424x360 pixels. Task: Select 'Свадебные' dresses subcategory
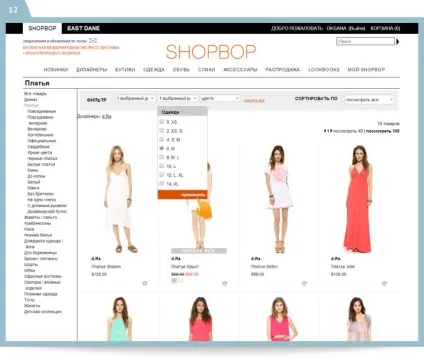(39, 147)
